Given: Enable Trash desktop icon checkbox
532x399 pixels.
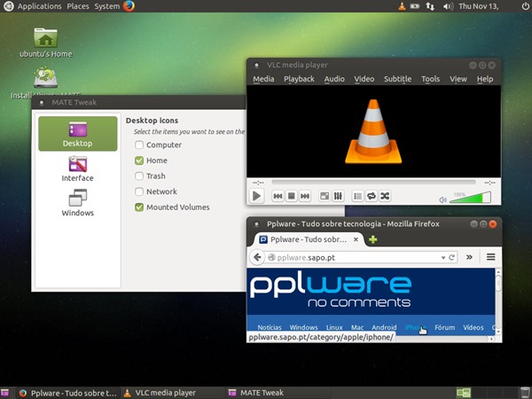Looking at the screenshot, I should point(139,176).
